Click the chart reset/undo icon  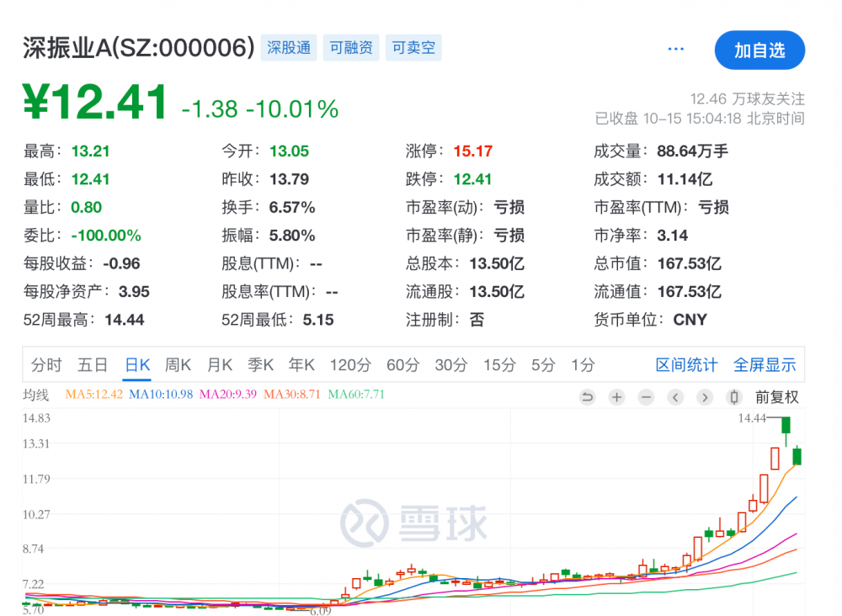(587, 397)
